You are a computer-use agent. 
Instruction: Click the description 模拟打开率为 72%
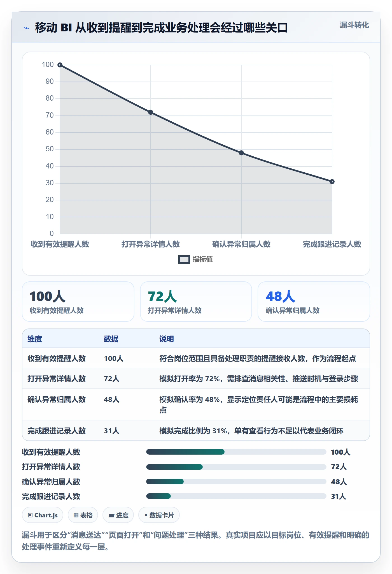click(259, 379)
